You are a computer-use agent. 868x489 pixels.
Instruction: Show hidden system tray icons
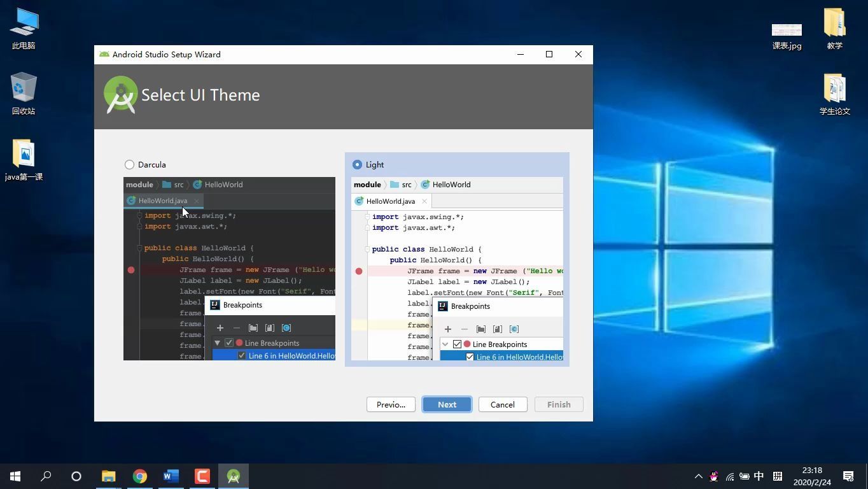click(698, 476)
